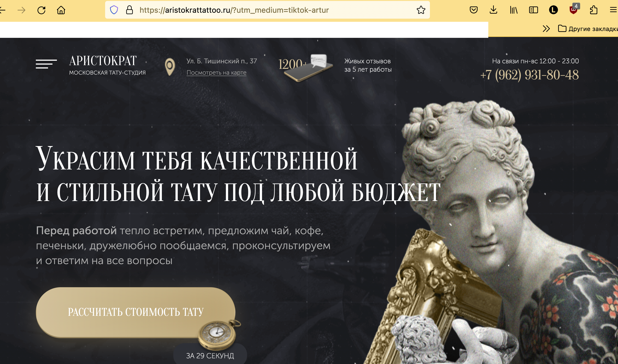
Task: Call the +7 (962) 931-80-48 number link
Action: pos(529,75)
